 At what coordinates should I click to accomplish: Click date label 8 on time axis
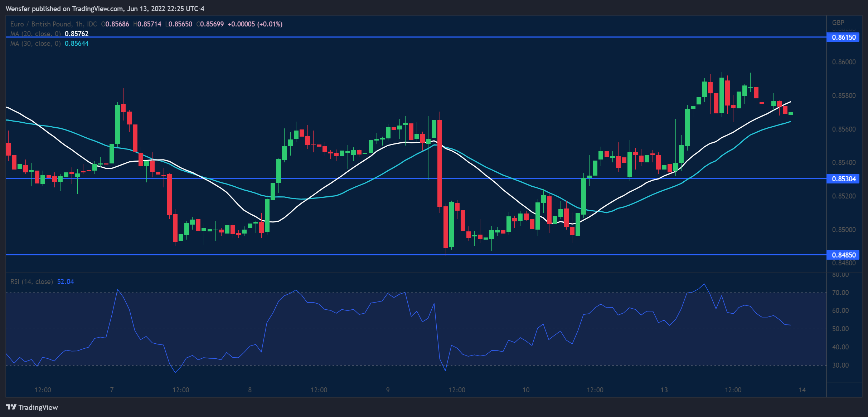pos(250,390)
